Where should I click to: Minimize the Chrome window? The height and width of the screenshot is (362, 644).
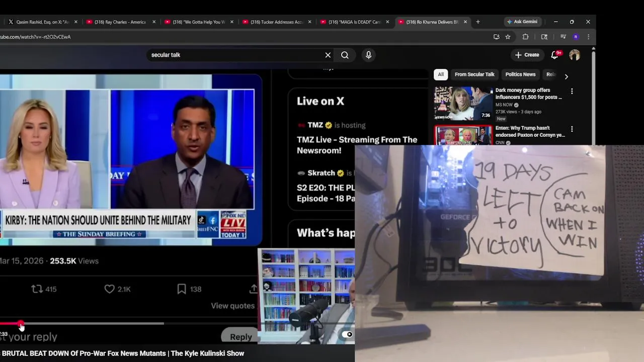click(x=555, y=22)
